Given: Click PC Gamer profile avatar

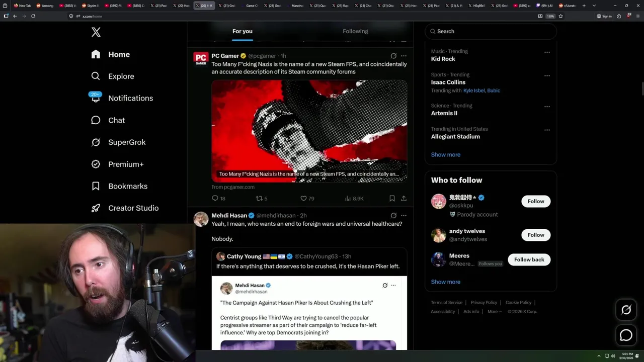Looking at the screenshot, I should [x=201, y=59].
